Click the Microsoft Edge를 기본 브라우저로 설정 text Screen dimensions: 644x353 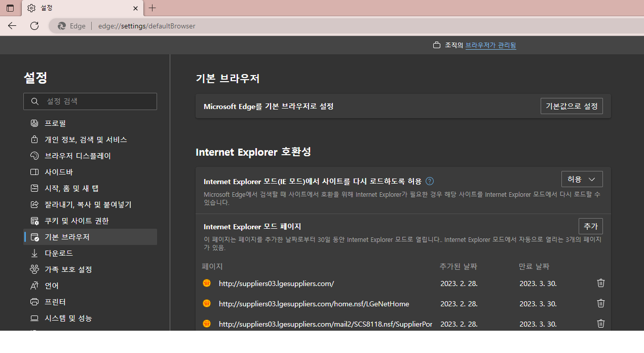tap(269, 107)
